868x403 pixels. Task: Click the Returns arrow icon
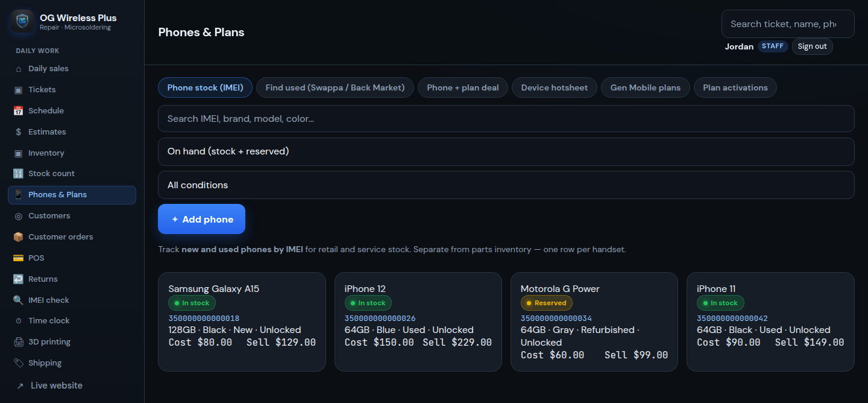pos(18,279)
